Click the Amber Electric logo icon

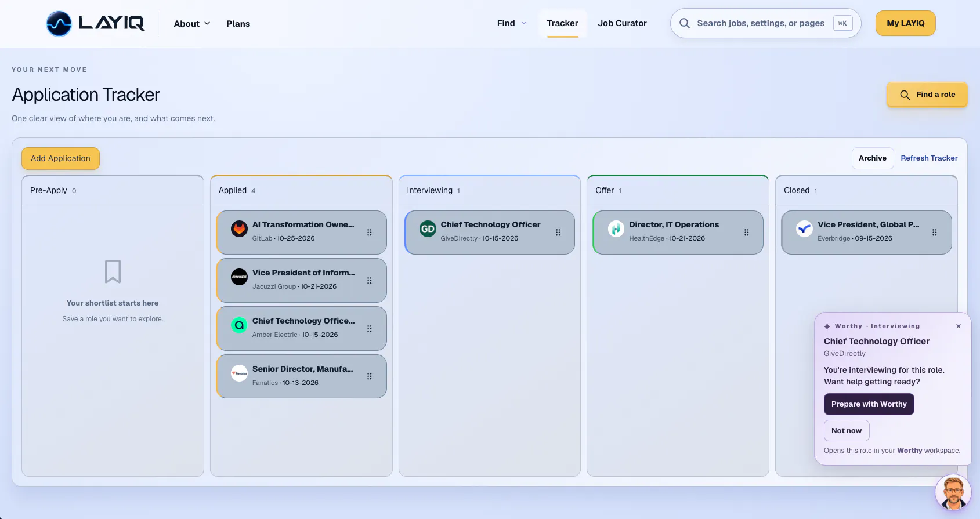(239, 325)
